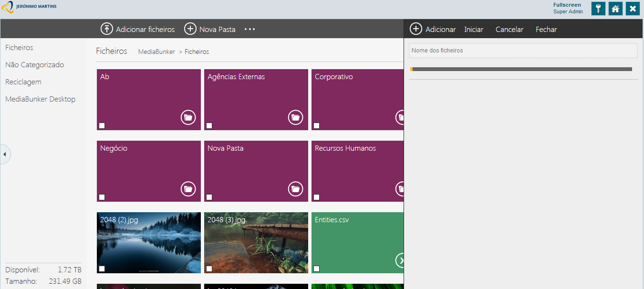Viewport: 644px width, 289px height.
Task: Select the Ab folder checkbox
Action: (102, 125)
